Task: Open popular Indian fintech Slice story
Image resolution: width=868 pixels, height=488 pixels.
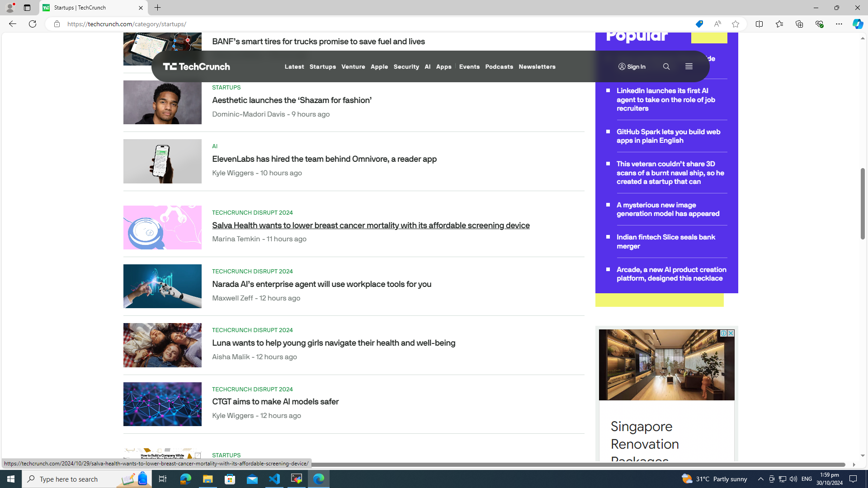Action: [665, 242]
